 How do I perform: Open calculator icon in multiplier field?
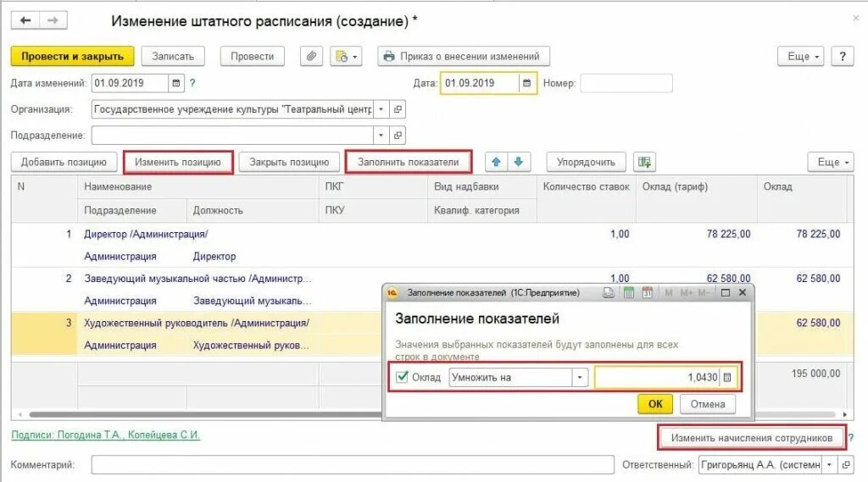(727, 378)
